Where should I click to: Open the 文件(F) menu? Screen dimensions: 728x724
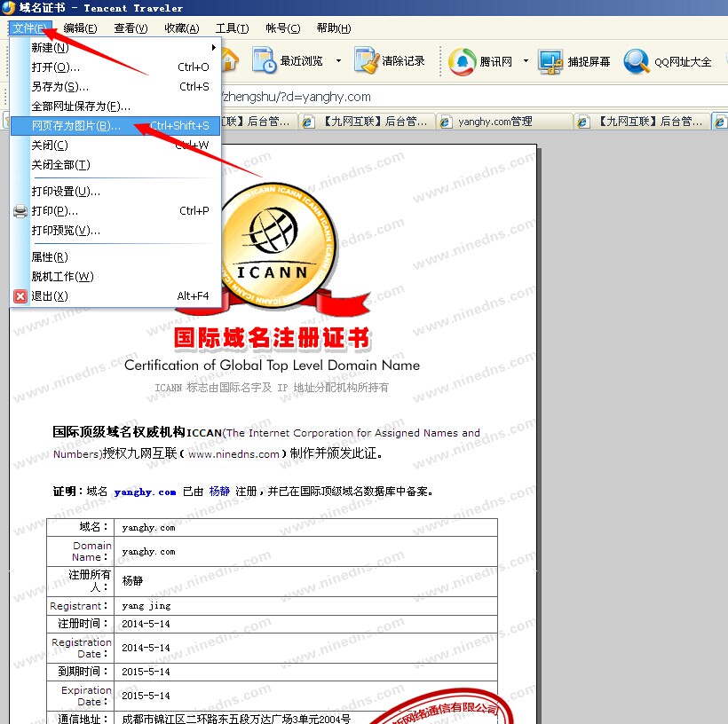click(30, 28)
